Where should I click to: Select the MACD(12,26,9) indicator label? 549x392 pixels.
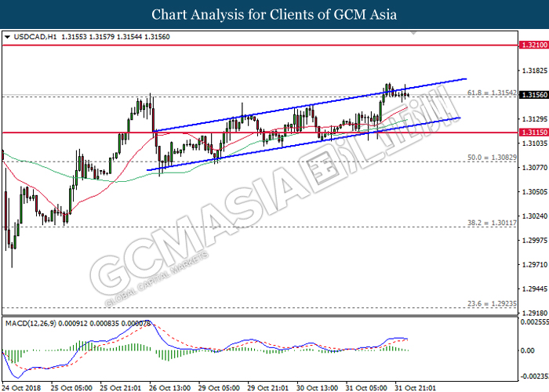tap(31, 324)
